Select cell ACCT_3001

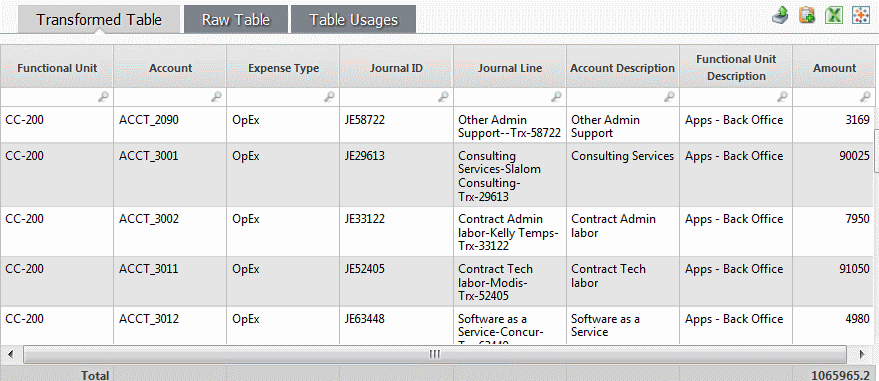coord(170,174)
